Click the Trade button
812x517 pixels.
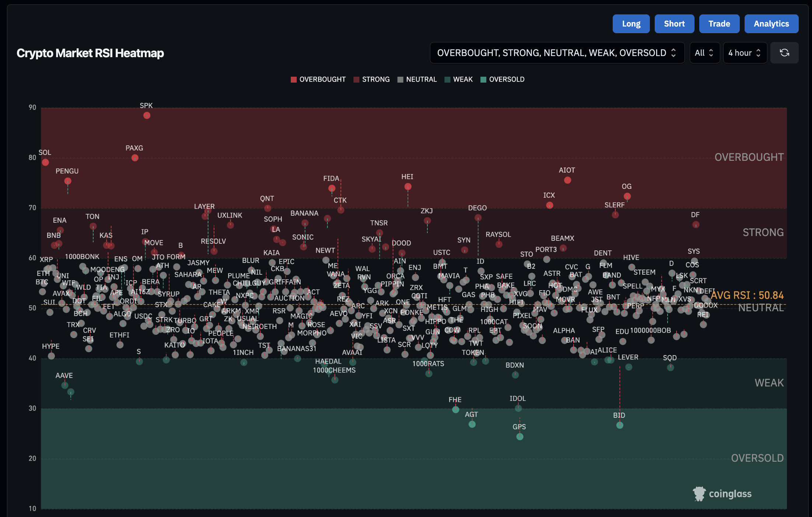coord(719,24)
